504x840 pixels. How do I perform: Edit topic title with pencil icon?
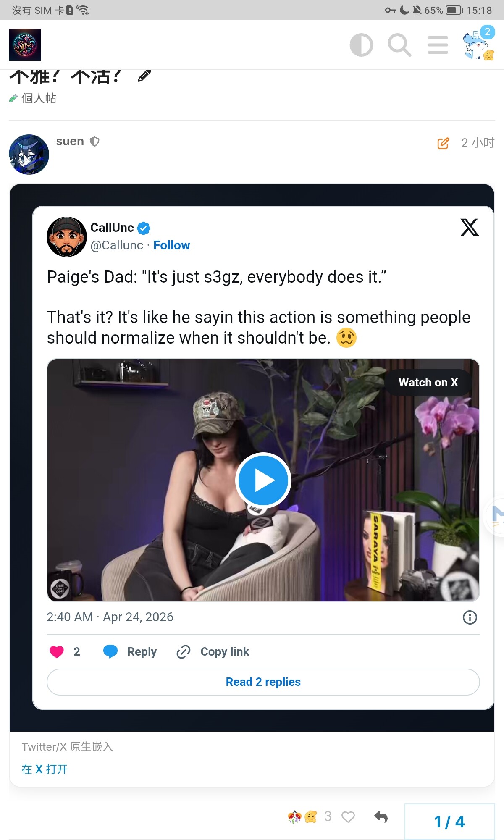[x=144, y=76]
